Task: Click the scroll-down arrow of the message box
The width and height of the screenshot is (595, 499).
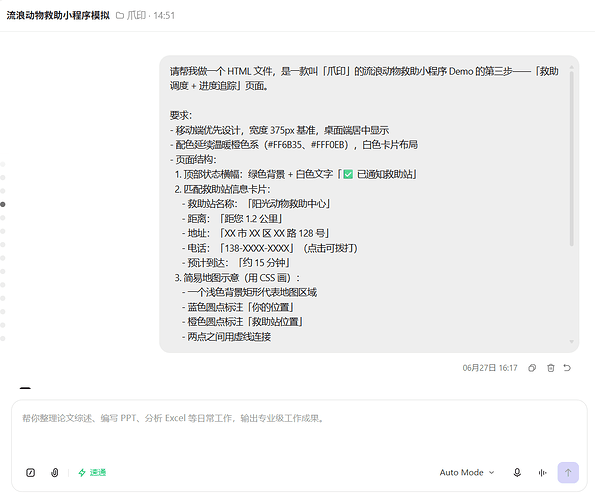Action: pos(571,342)
